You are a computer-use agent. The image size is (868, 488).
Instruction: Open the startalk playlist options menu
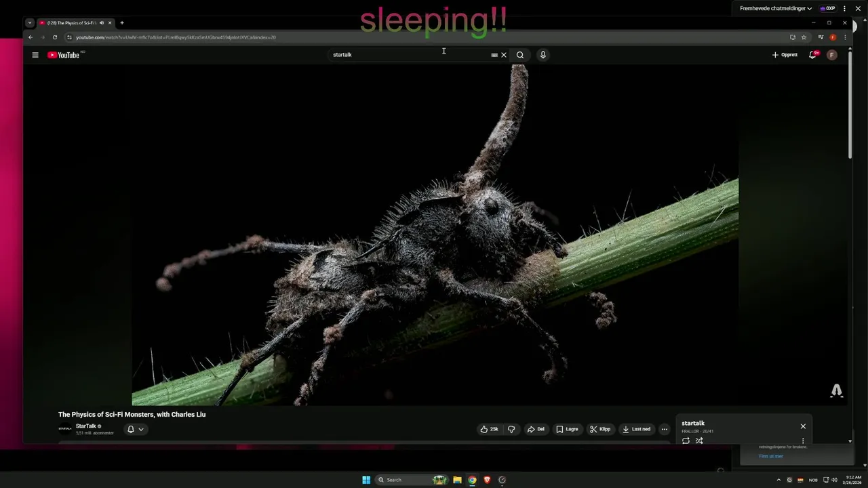(x=803, y=441)
